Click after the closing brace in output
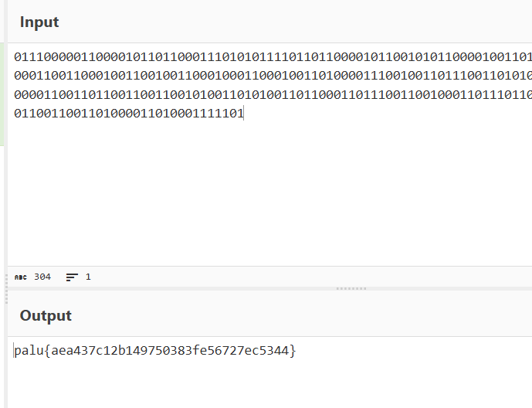532x408 pixels. click(x=296, y=351)
